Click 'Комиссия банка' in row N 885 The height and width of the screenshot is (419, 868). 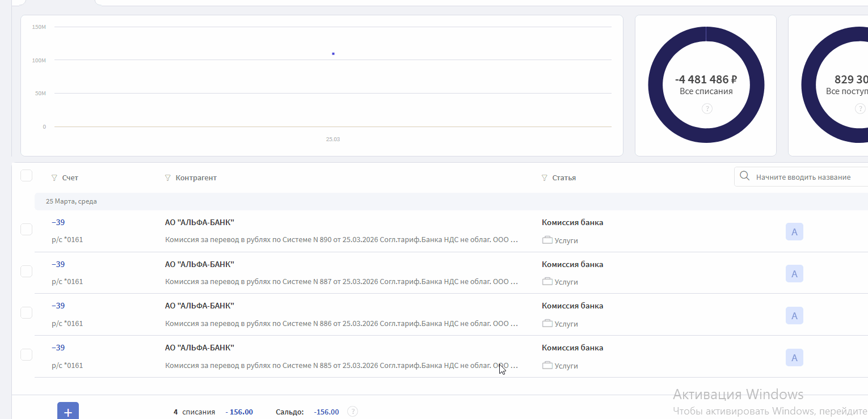coord(572,348)
